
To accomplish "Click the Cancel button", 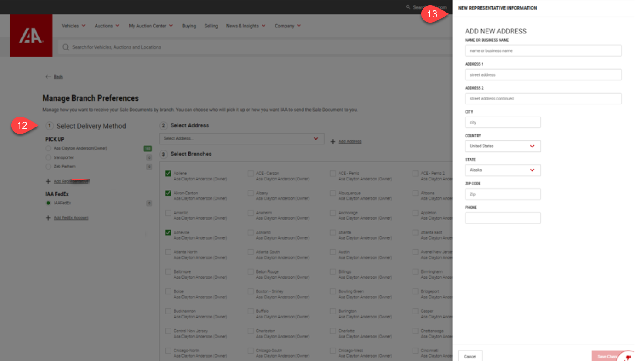I will point(470,356).
